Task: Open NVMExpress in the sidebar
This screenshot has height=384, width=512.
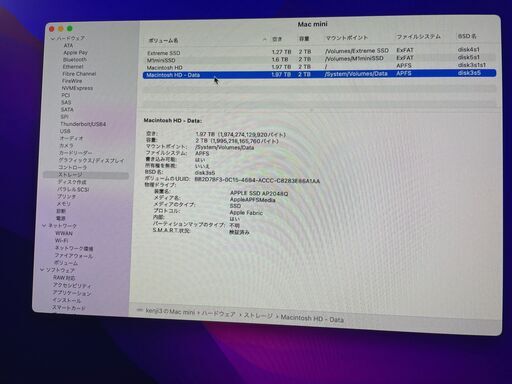Action: [x=77, y=88]
